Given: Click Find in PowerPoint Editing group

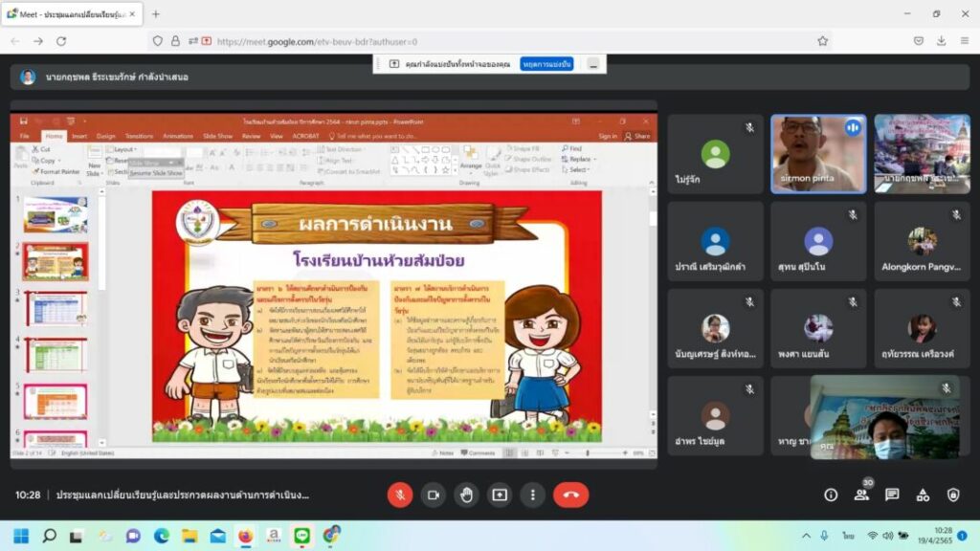Looking at the screenshot, I should coord(572,148).
